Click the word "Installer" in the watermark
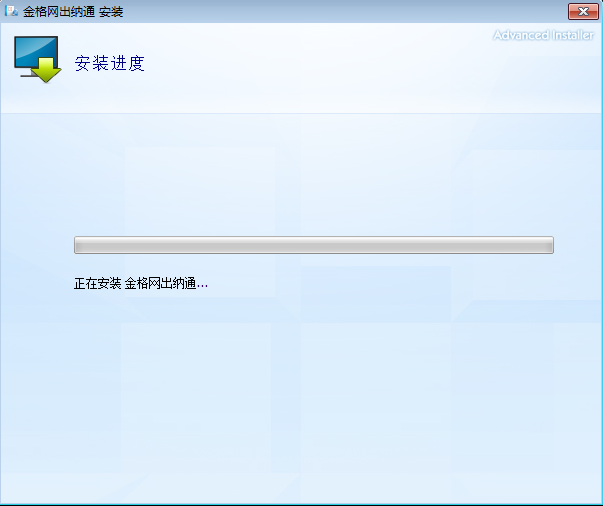 (x=571, y=35)
